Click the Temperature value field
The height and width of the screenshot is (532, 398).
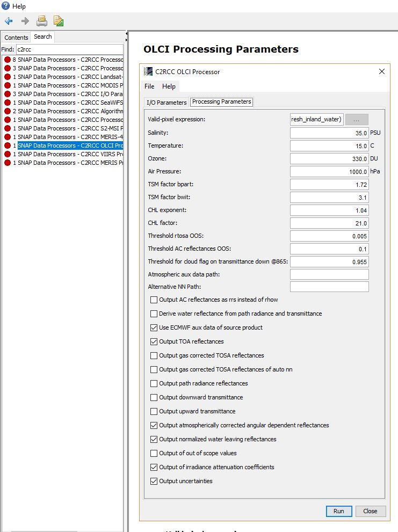point(329,145)
